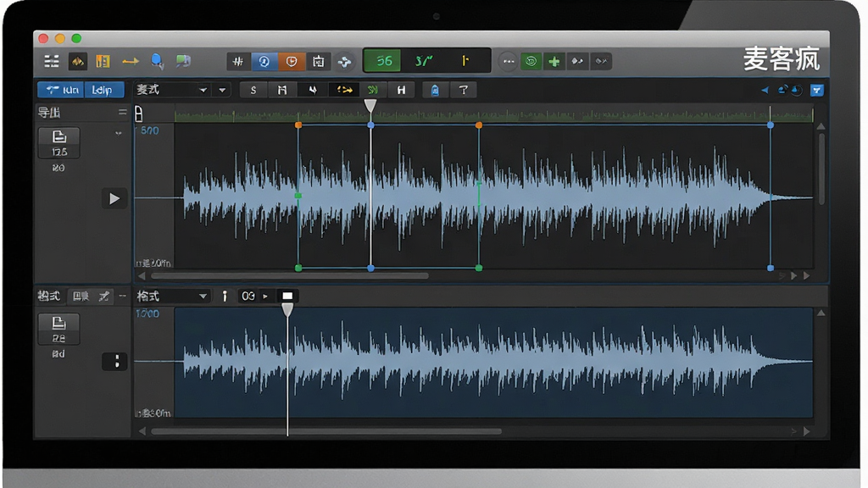Click the upper waveform horizontal scrollbar
This screenshot has height=488, width=868.
pyautogui.click(x=290, y=275)
